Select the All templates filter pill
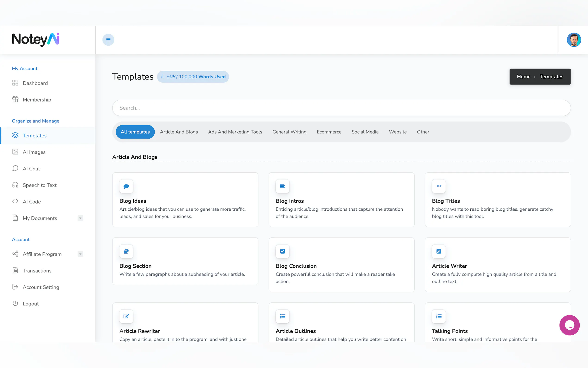Viewport: 588px width, 368px height. pos(135,132)
